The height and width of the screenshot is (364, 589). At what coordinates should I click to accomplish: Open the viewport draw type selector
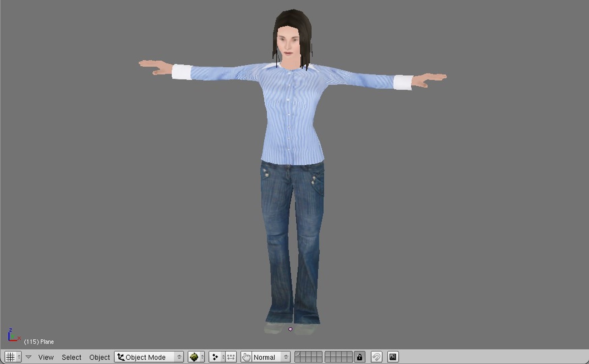196,357
